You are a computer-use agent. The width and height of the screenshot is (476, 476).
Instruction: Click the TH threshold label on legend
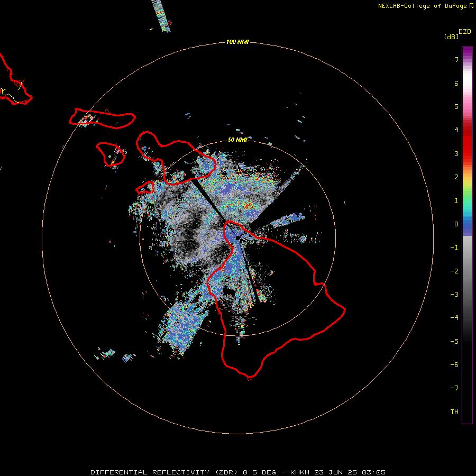pos(454,412)
